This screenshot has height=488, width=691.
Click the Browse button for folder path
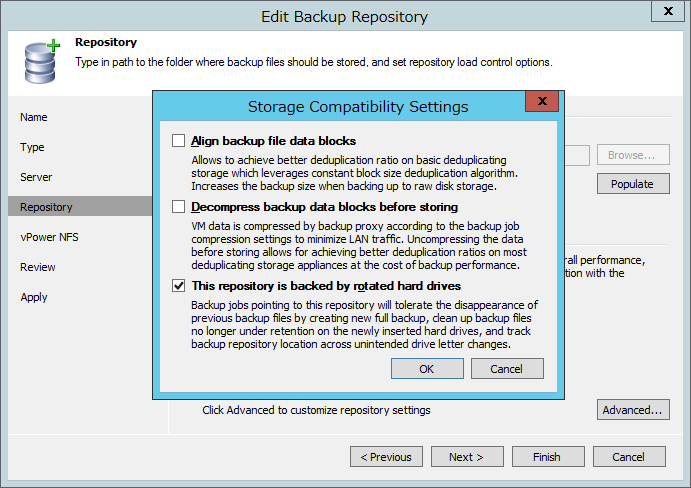(x=633, y=155)
